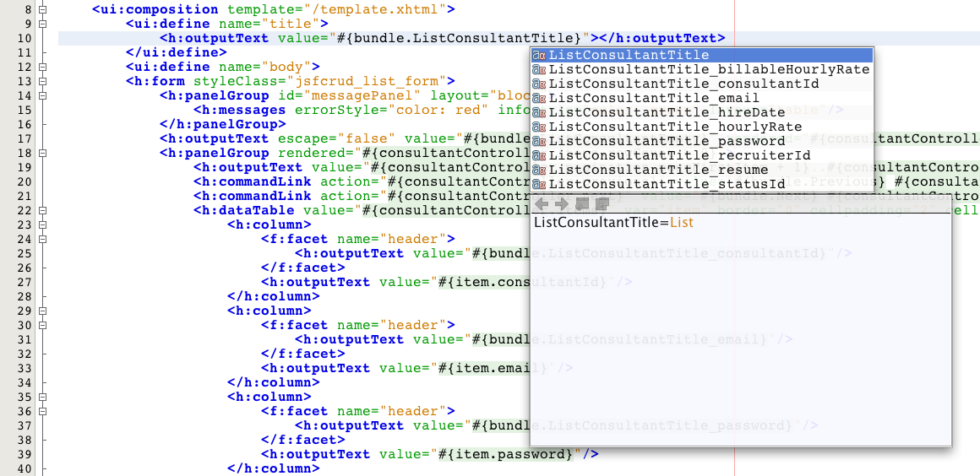Click the icon beside ListConsultantTitle_statusId suggestion
The height and width of the screenshot is (476, 980).
coord(539,185)
